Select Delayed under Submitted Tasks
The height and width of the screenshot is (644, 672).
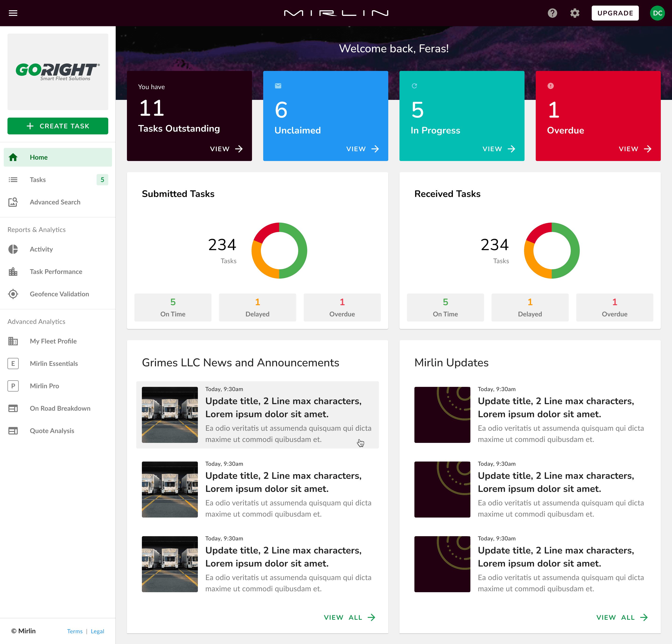point(258,307)
